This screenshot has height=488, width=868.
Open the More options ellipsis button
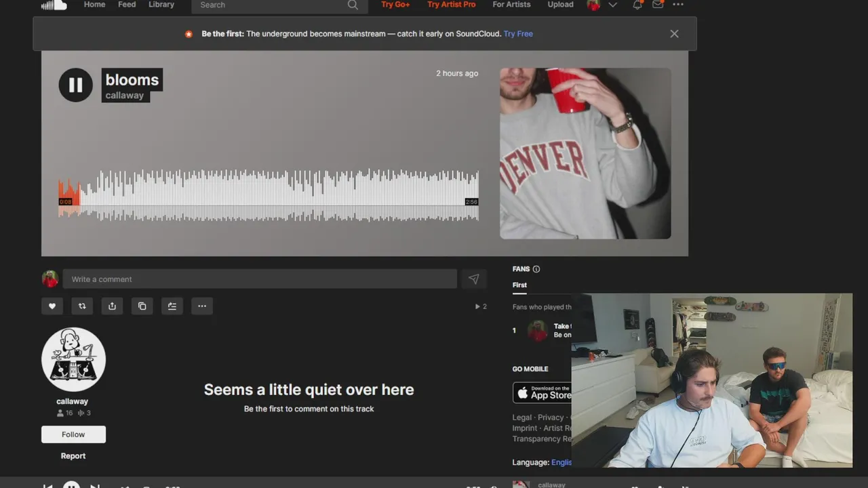202,306
